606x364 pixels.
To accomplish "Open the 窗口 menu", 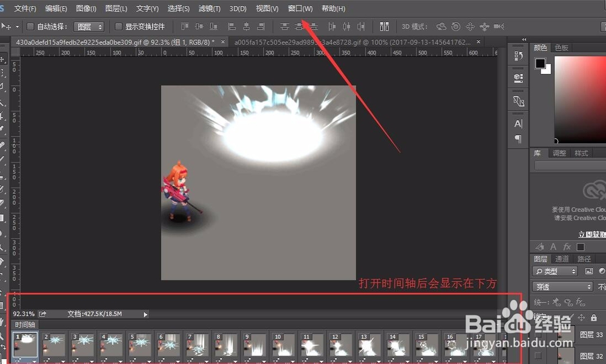I will point(298,8).
